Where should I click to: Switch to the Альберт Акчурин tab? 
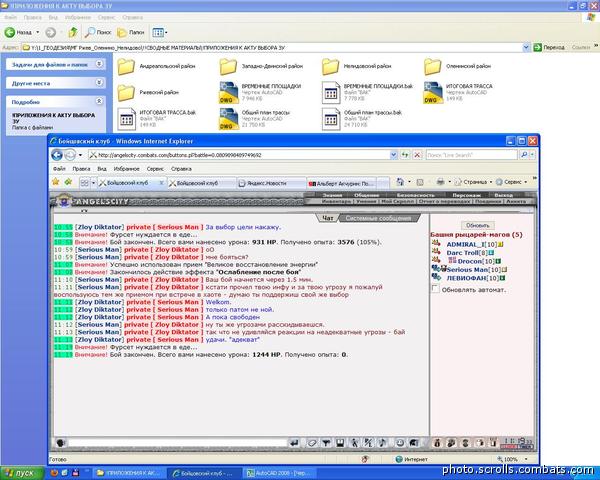tap(341, 183)
